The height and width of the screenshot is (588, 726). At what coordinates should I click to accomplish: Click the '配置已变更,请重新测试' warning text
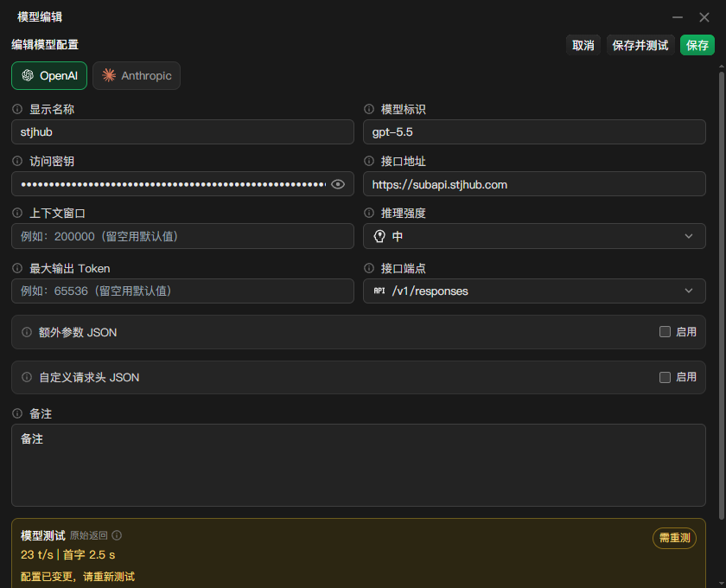[78, 577]
